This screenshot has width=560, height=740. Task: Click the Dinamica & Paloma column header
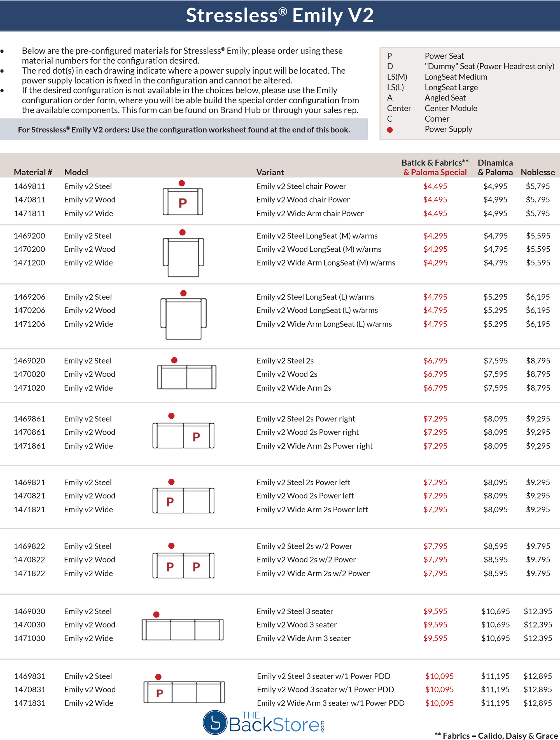495,167
